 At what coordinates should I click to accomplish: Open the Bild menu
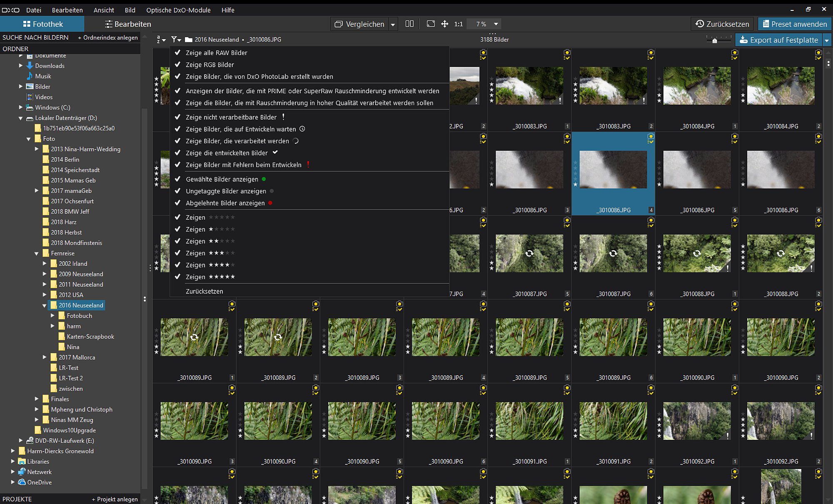[130, 10]
